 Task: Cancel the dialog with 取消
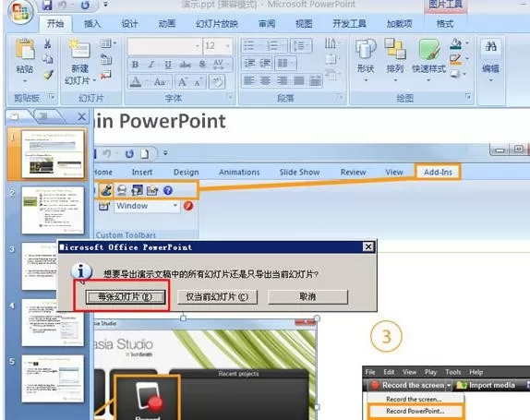(x=307, y=297)
